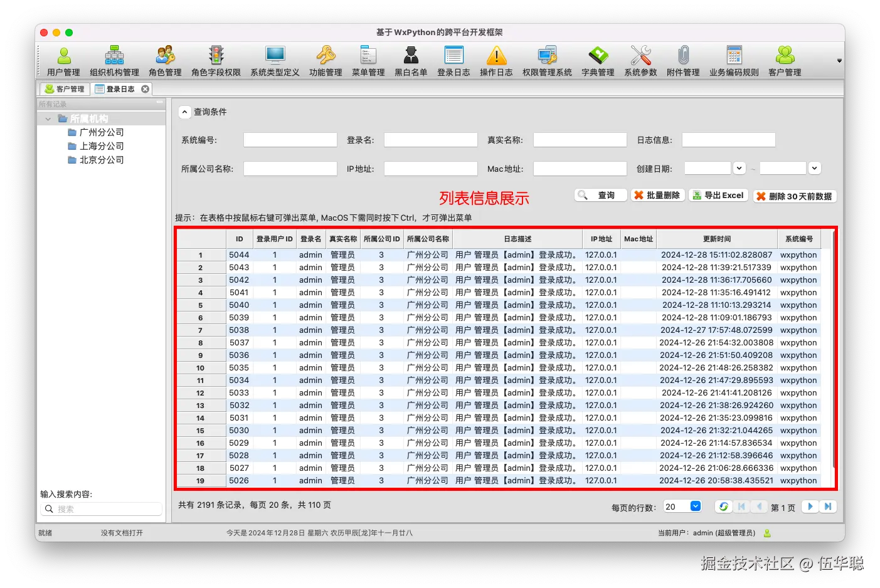
Task: Open 客户管理 toolbar icon
Action: pyautogui.click(x=785, y=61)
